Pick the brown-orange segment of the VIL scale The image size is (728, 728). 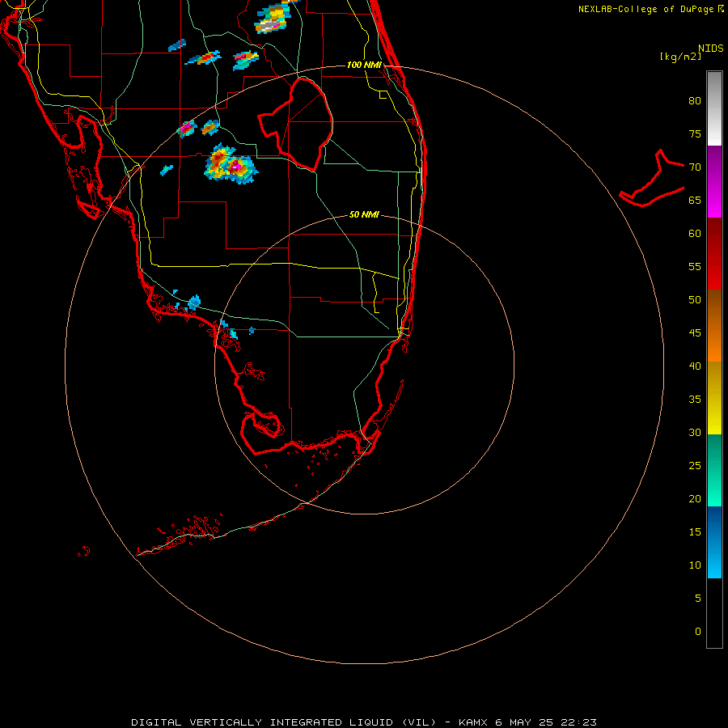click(714, 325)
